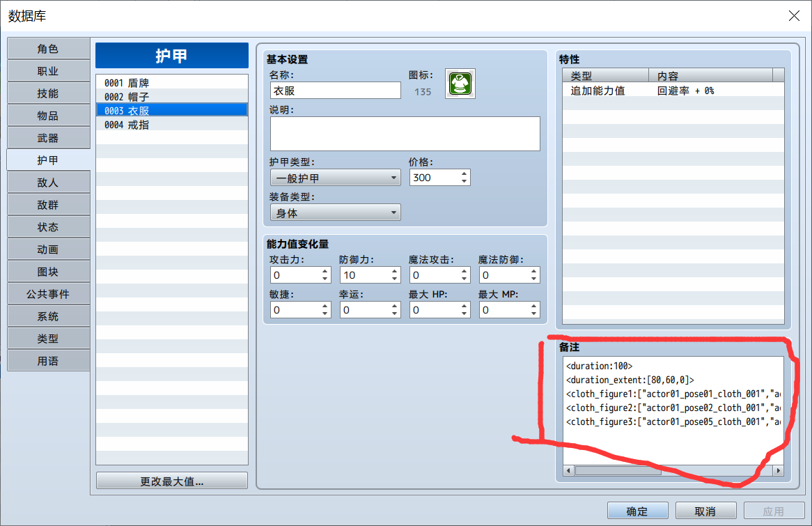Viewport: 812px width, 526px height.
Task: Select armor 0004 戒指 in list
Action: 172,125
